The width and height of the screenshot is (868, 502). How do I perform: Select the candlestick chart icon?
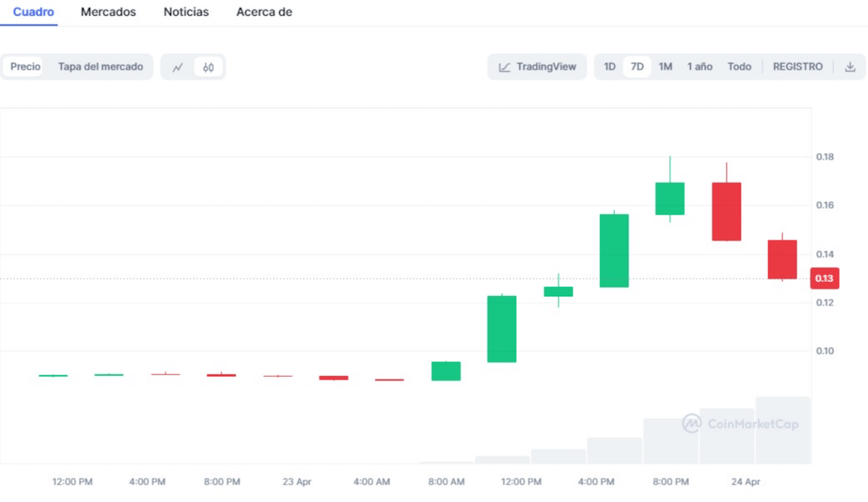(208, 67)
